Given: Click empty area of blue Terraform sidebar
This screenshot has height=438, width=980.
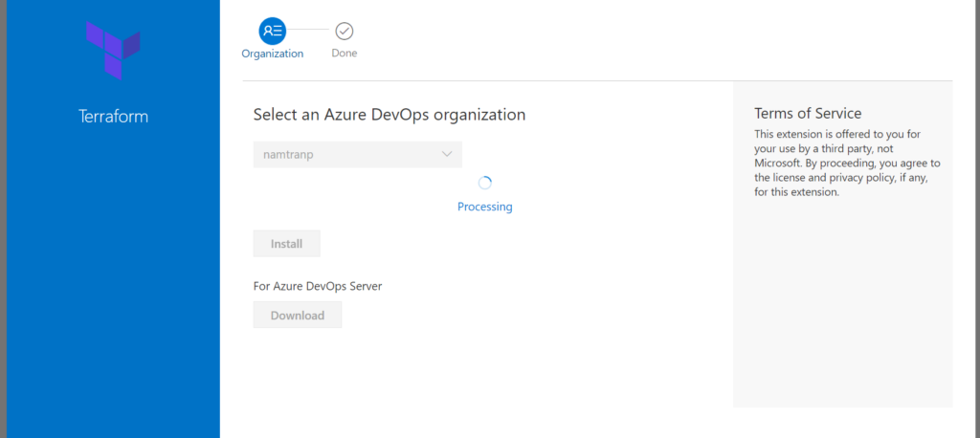Looking at the screenshot, I should coord(113,287).
